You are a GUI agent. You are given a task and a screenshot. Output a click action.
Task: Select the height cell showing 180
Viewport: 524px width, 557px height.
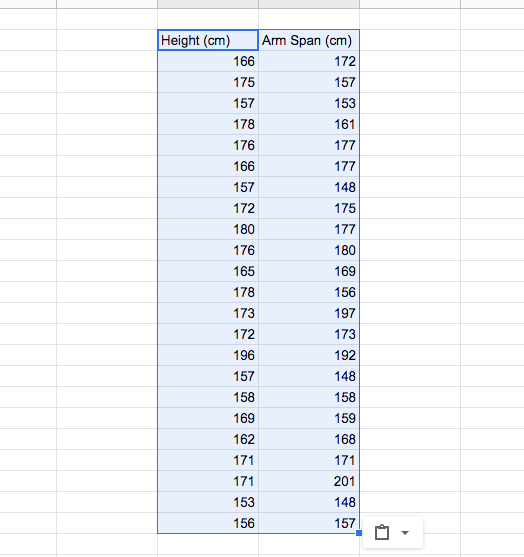click(x=208, y=229)
